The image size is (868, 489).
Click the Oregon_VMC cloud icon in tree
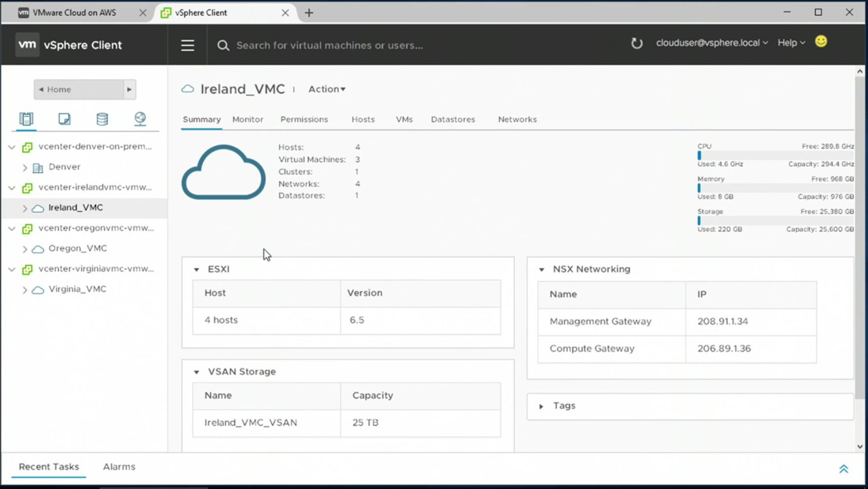coord(38,249)
